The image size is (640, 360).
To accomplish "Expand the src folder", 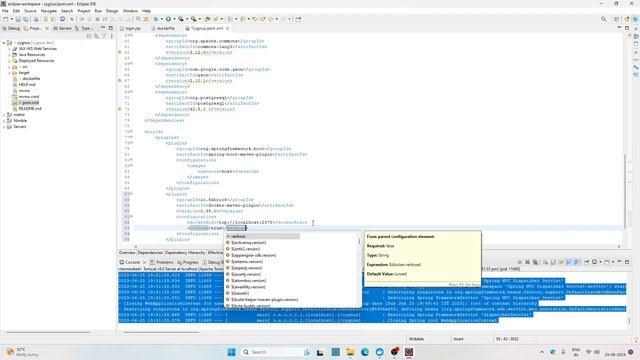I will coord(9,67).
